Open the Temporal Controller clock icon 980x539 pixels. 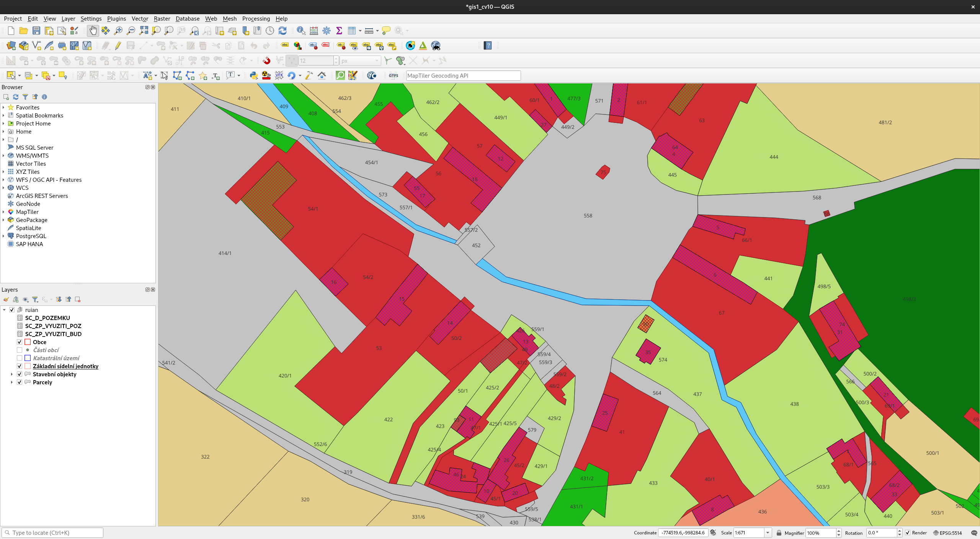pyautogui.click(x=270, y=31)
